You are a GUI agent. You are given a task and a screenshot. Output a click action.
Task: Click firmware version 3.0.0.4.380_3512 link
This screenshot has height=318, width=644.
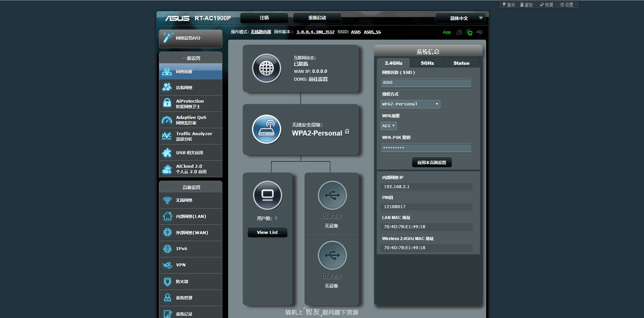315,32
